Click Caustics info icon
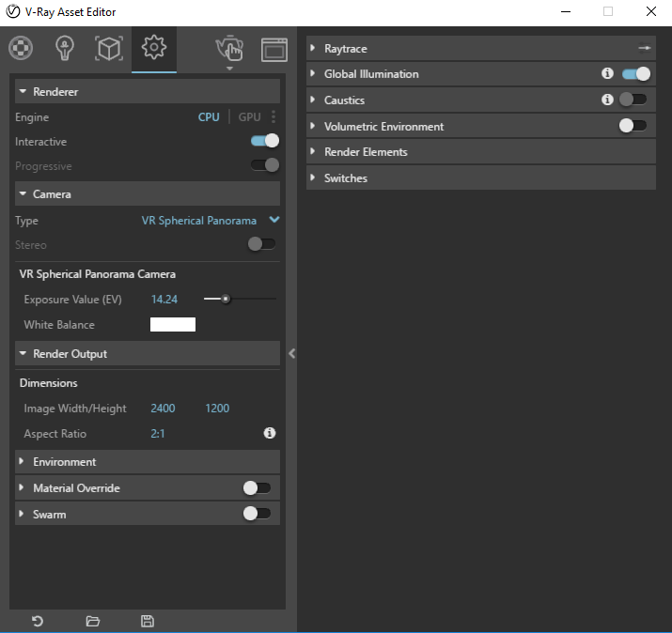Image resolution: width=672 pixels, height=633 pixels. point(607,100)
